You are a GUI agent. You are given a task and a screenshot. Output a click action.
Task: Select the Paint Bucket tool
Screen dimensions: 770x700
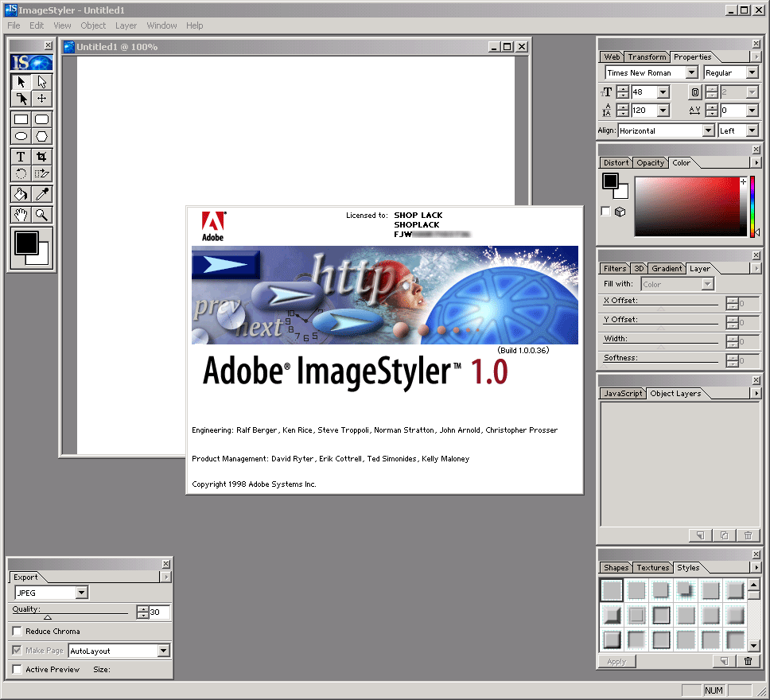click(x=21, y=194)
